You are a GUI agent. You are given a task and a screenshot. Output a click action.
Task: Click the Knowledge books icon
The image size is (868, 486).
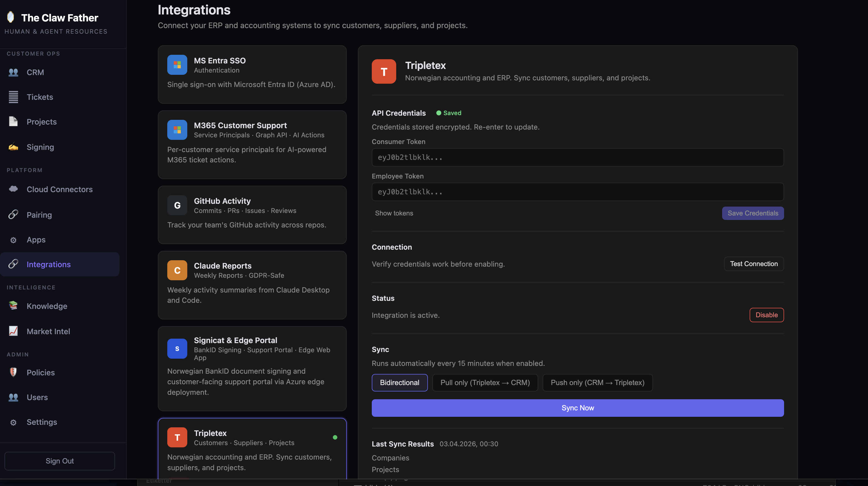coord(14,306)
